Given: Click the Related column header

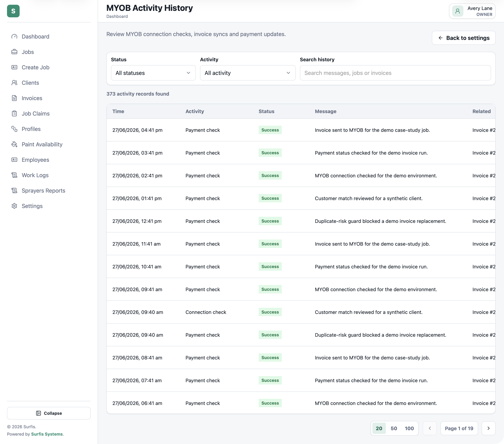Looking at the screenshot, I should pos(482,111).
